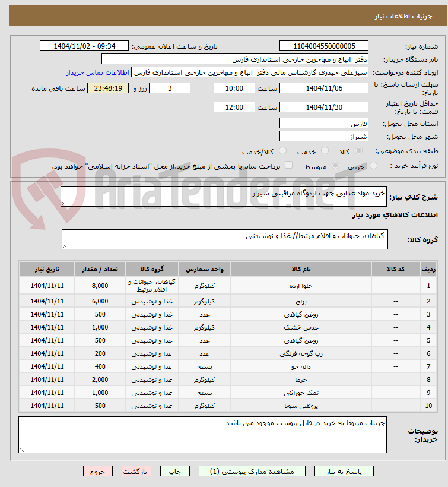The image size is (448, 487).
Task: Click the بسته unit in row 7
Action: (205, 366)
